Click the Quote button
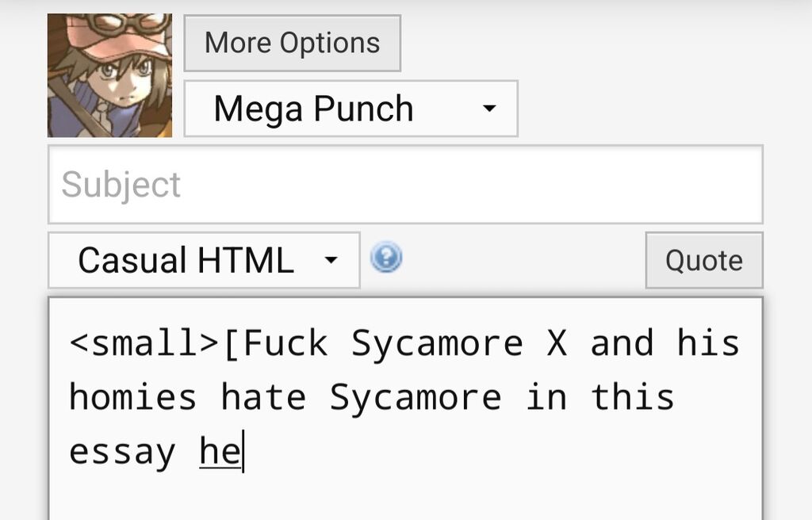This screenshot has height=520, width=812. (x=704, y=260)
